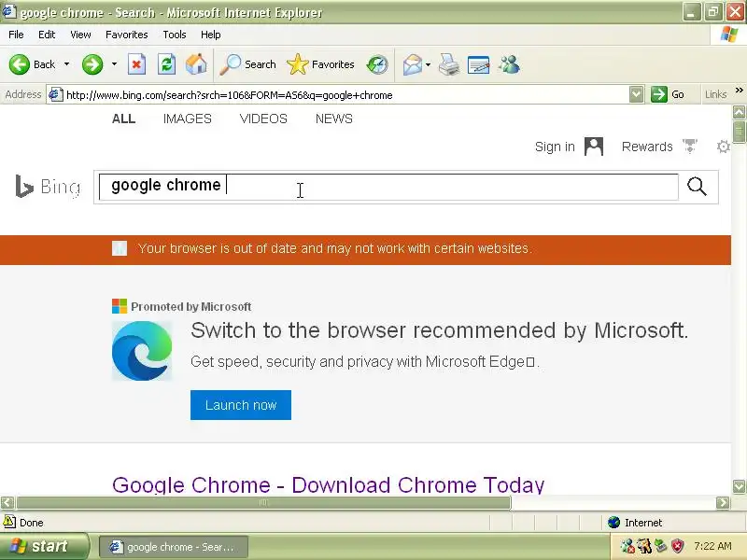Stop page loading with red X icon
747x560 pixels.
click(136, 64)
